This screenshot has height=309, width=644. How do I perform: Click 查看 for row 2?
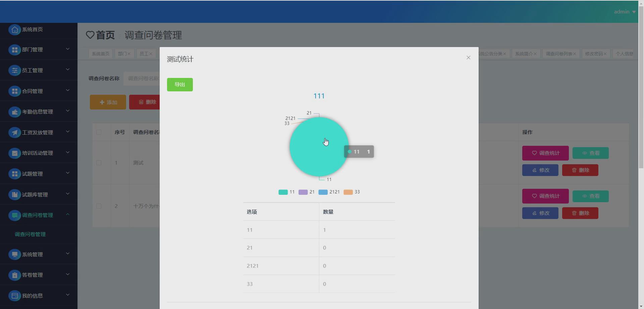click(x=591, y=196)
